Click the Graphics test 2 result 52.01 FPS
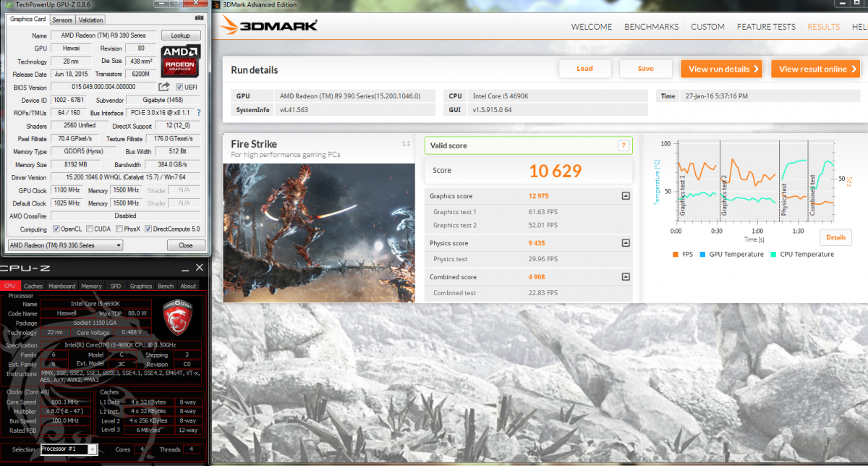This screenshot has width=868, height=466. tap(543, 226)
